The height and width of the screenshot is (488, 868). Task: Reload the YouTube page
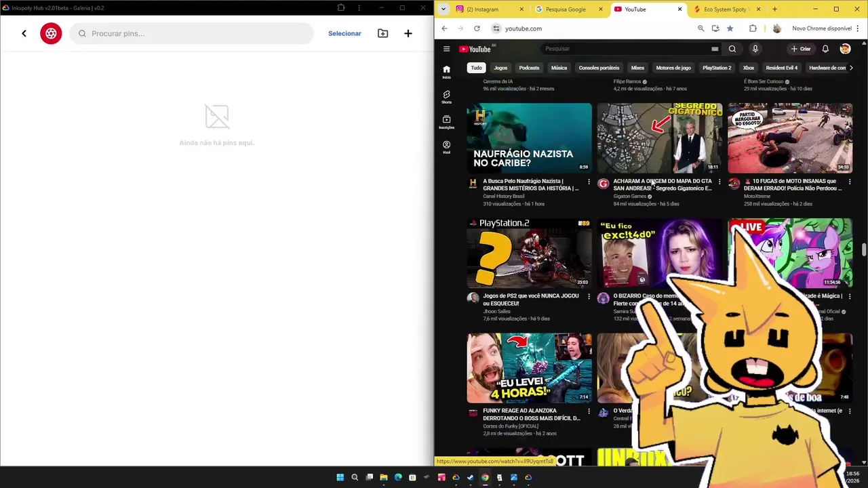(x=477, y=28)
